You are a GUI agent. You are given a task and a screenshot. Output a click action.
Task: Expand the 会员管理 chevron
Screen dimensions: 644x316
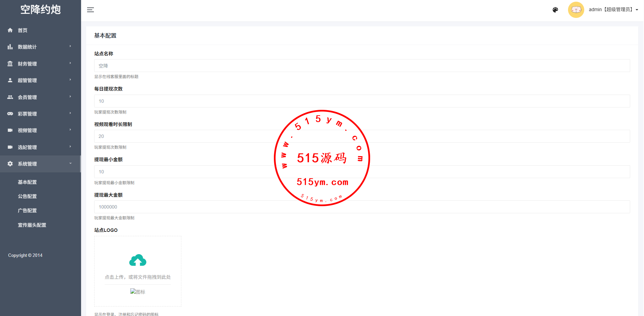tap(70, 97)
